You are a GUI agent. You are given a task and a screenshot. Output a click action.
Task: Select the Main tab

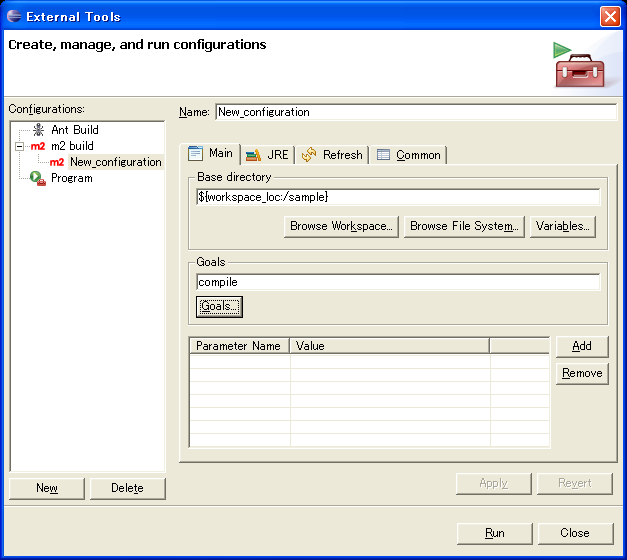click(211, 154)
